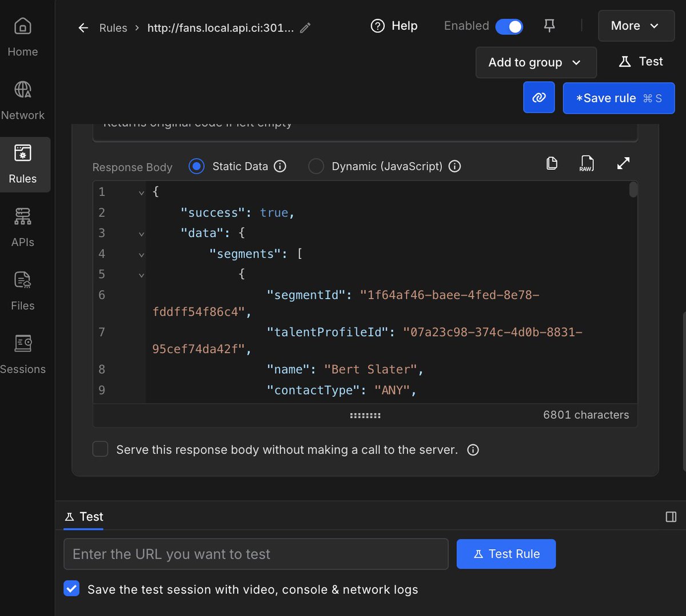
Task: Click the talentProfileId line in editor
Action: point(367,340)
